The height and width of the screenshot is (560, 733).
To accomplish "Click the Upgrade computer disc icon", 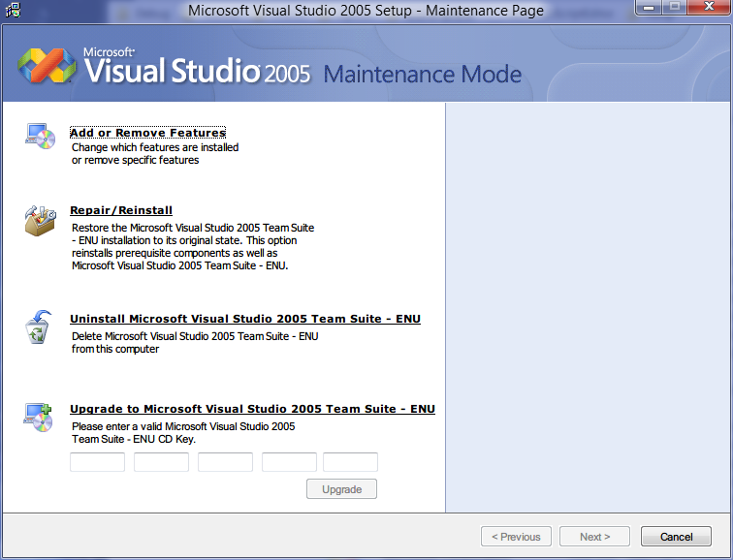I will click(x=40, y=417).
